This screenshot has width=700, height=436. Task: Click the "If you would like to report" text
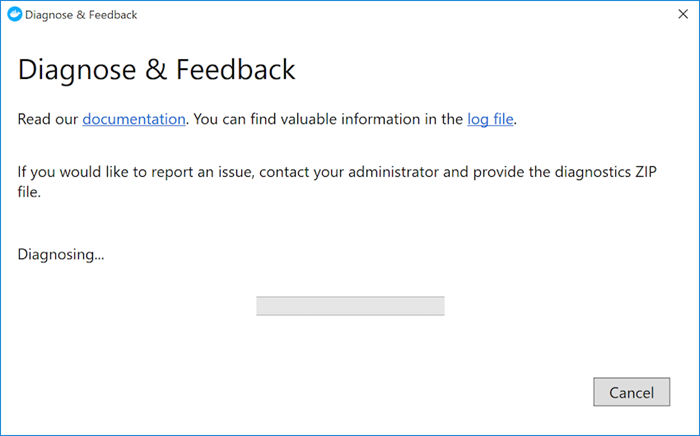pyautogui.click(x=108, y=171)
